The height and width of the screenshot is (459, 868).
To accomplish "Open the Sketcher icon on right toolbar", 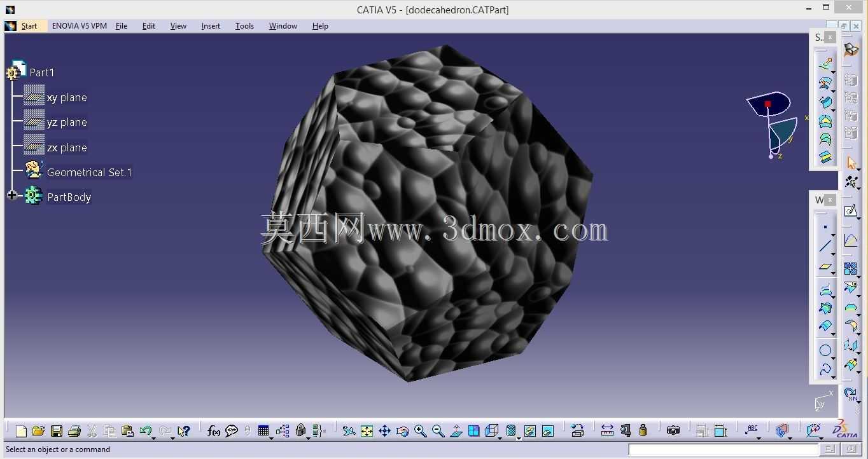I will click(x=851, y=210).
